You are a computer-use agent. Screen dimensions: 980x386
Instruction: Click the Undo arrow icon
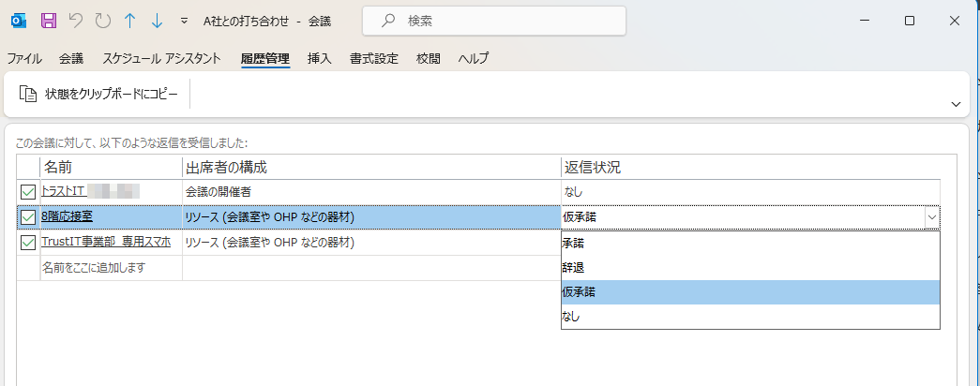tap(76, 21)
